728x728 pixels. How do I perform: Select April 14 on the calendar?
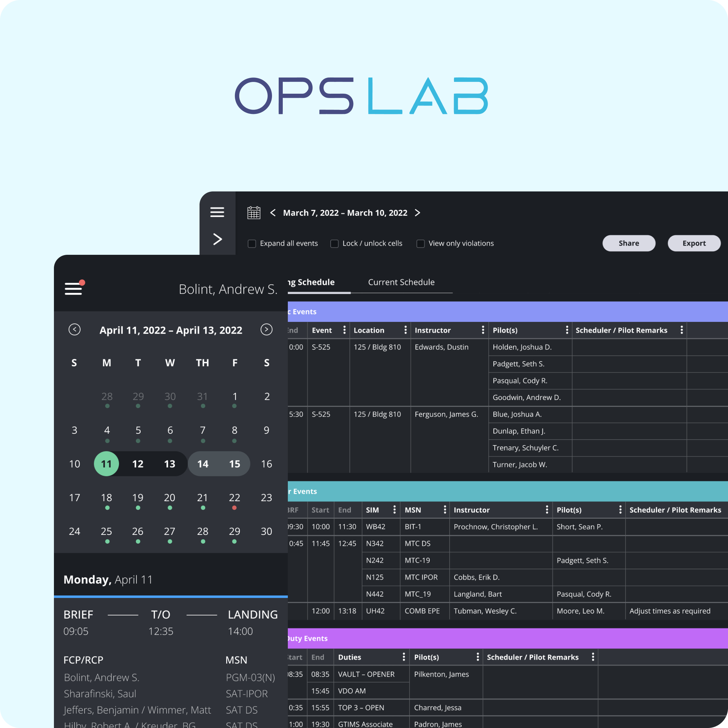[203, 463]
